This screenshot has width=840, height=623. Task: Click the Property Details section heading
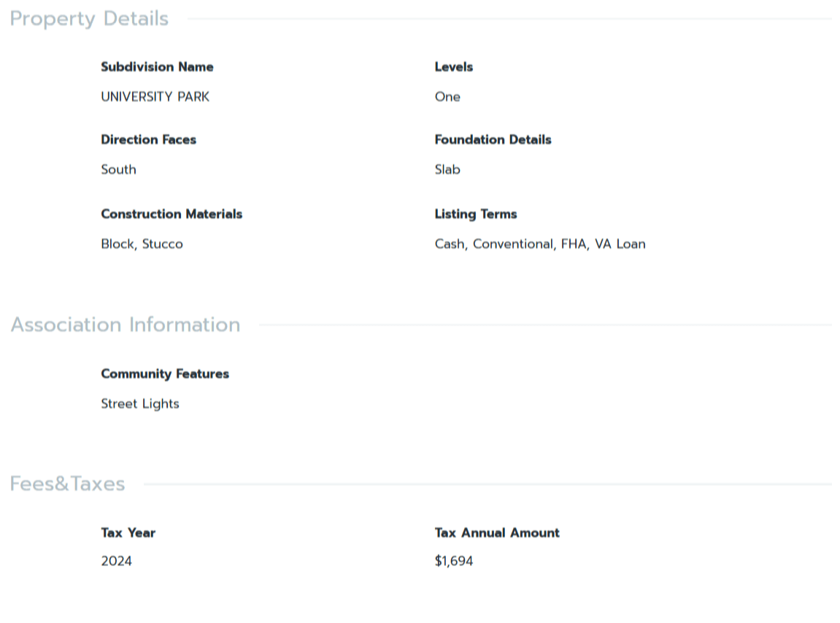(89, 19)
